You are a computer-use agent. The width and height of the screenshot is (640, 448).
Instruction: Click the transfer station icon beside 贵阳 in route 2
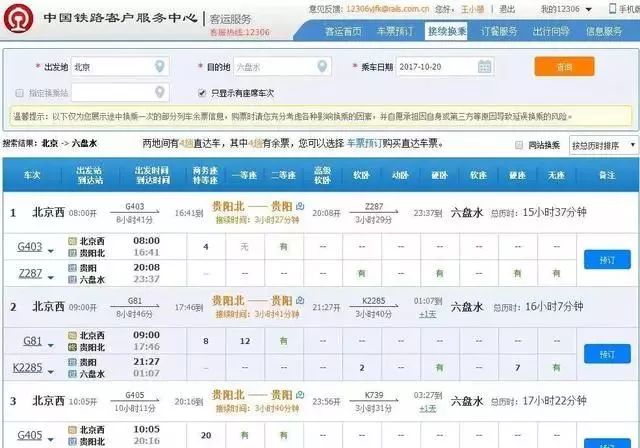point(300,301)
